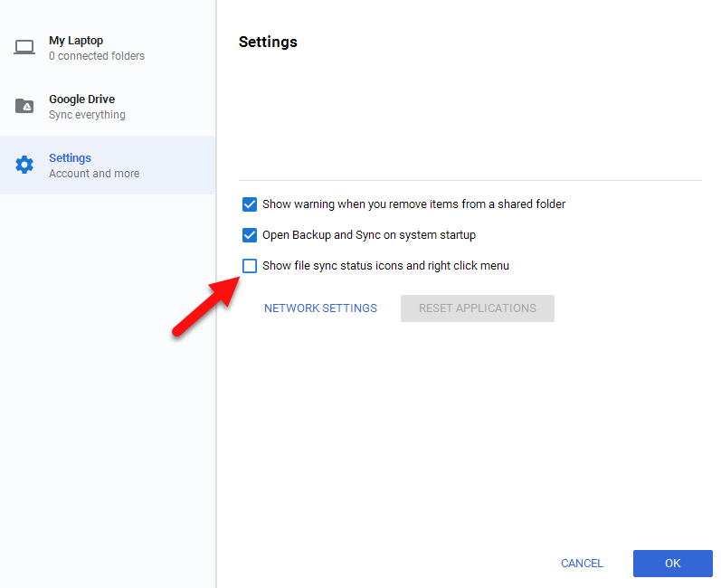Click the 'Account and more' subtitle
This screenshot has width=721, height=588.
coord(94,174)
